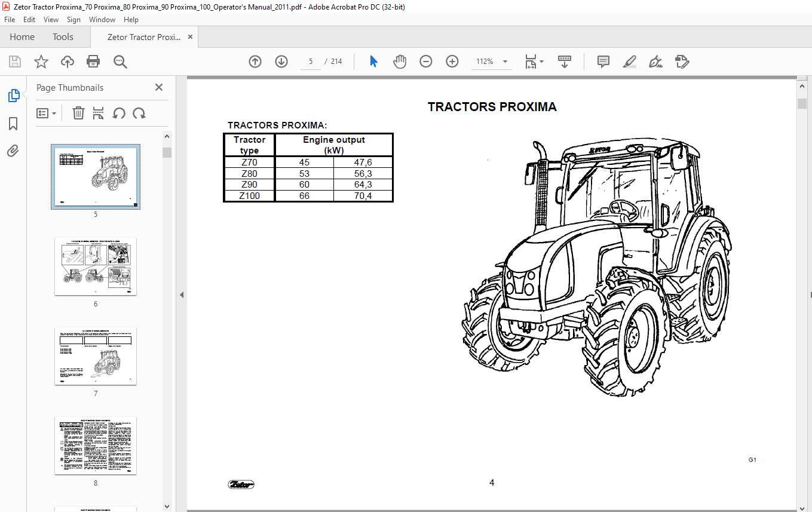Click the page number input field
Viewport: 812px width, 512px height.
[311, 62]
